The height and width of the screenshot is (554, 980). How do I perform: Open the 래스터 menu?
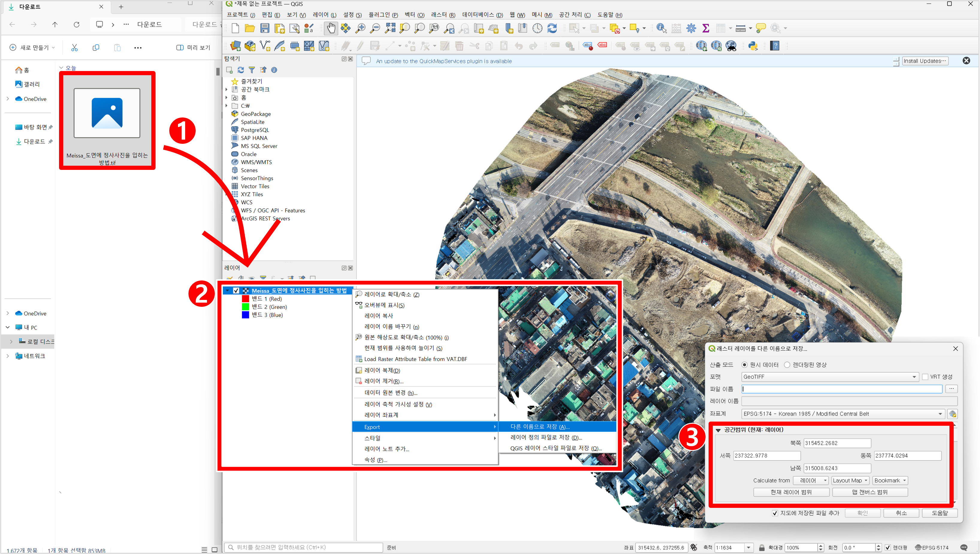(443, 15)
